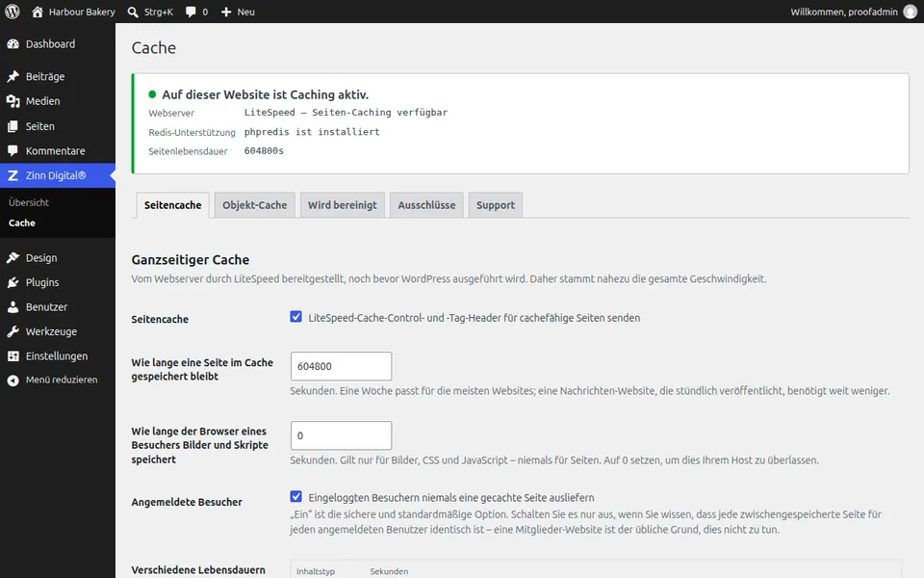
Task: Open the Plugins menu entry
Action: [58, 282]
